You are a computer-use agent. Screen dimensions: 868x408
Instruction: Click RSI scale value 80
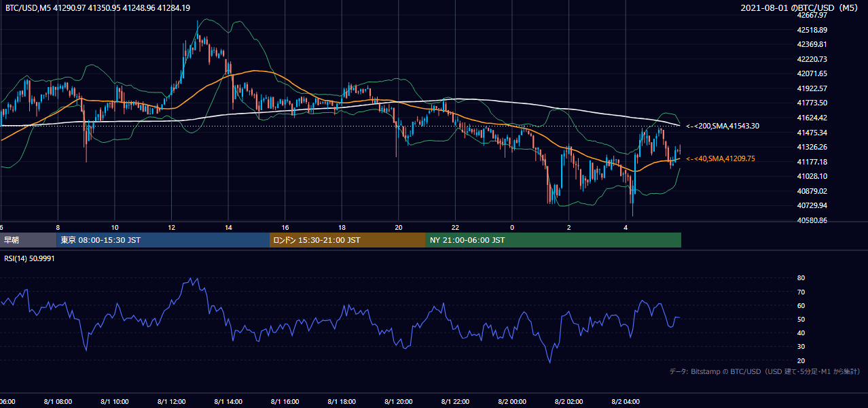pos(801,278)
